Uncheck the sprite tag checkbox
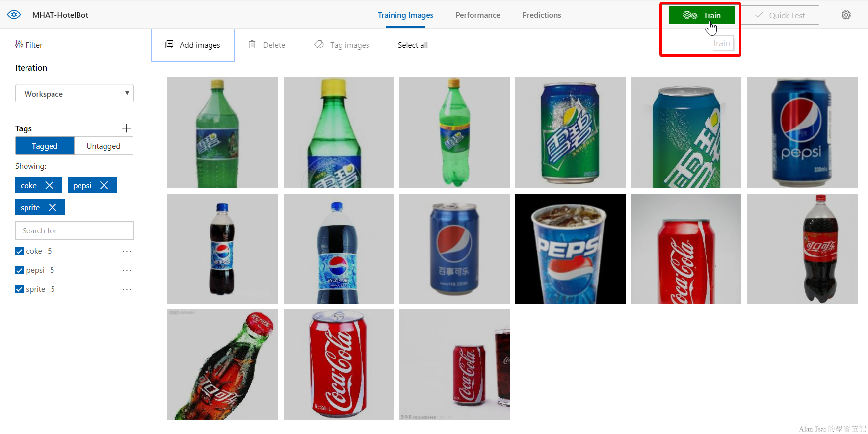The width and height of the screenshot is (868, 434). point(19,289)
